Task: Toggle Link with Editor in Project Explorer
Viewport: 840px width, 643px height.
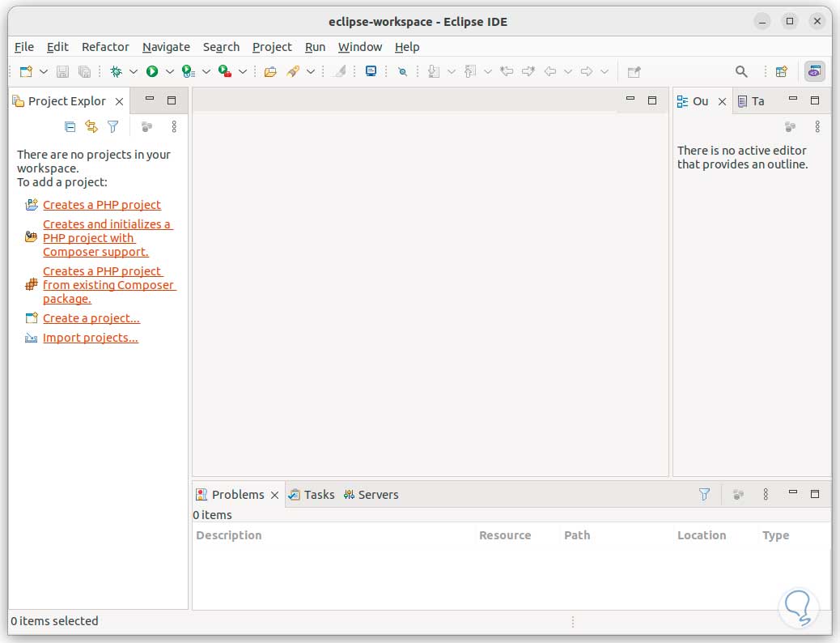Action: pos(91,126)
